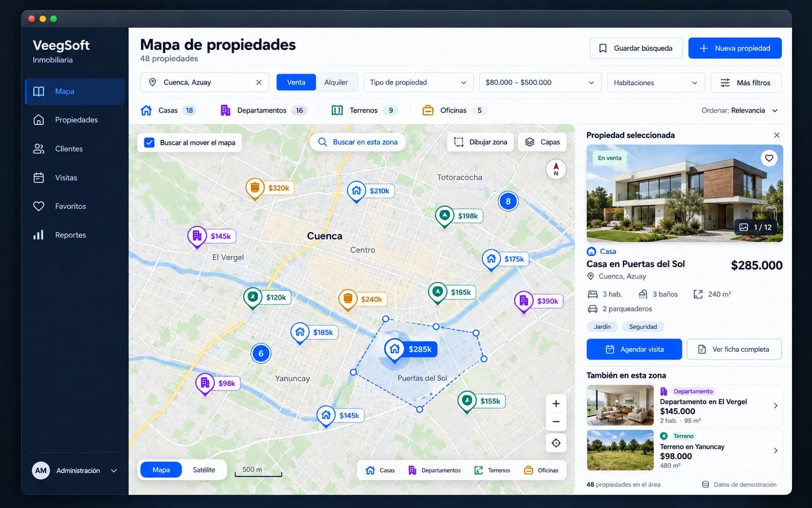Center map with the locate-me target icon

point(556,443)
